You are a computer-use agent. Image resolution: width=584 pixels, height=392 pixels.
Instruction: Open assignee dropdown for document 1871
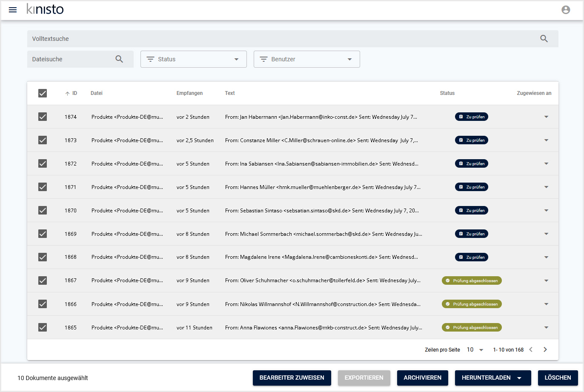[546, 187]
